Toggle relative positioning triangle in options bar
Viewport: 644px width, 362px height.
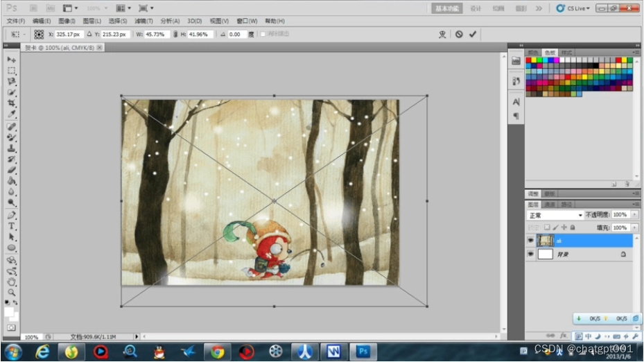click(x=89, y=34)
